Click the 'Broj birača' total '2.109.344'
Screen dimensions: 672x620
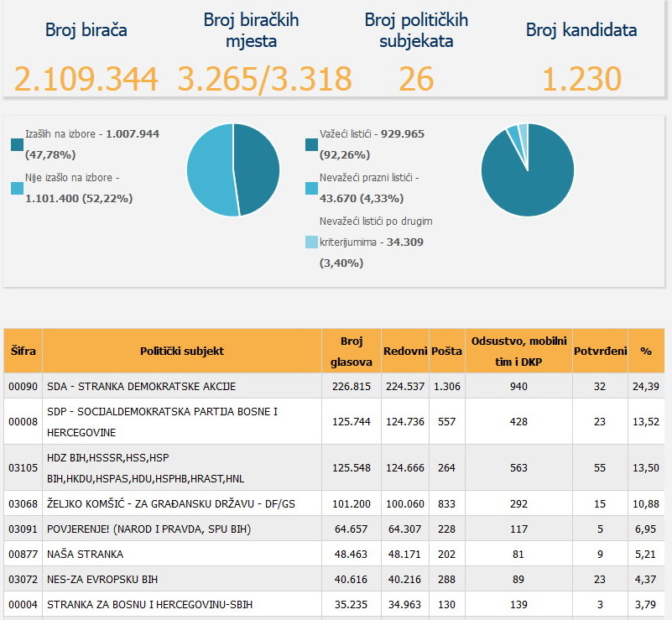click(86, 79)
